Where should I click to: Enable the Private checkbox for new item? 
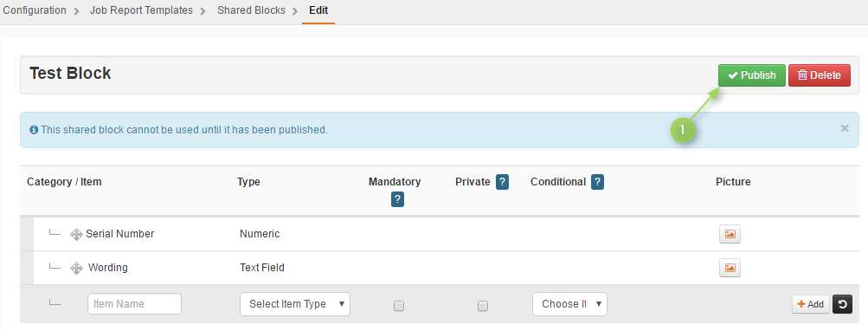pyautogui.click(x=483, y=306)
